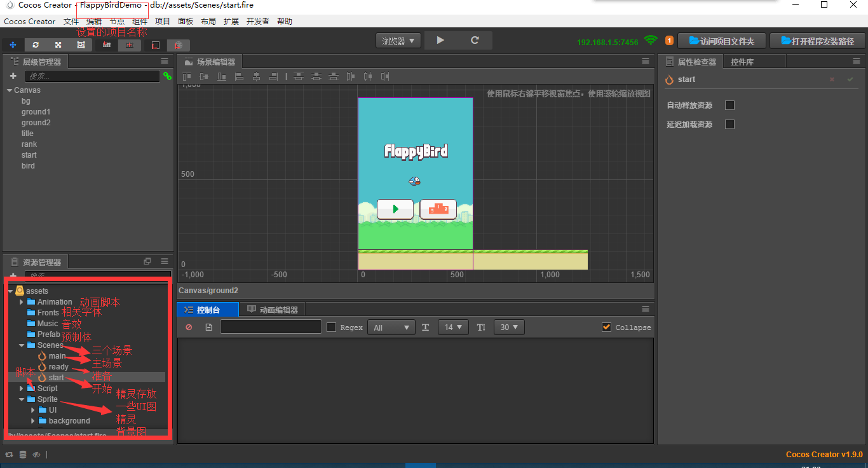Align selected nodes to bottom edge
This screenshot has width=868, height=468.
[x=222, y=76]
